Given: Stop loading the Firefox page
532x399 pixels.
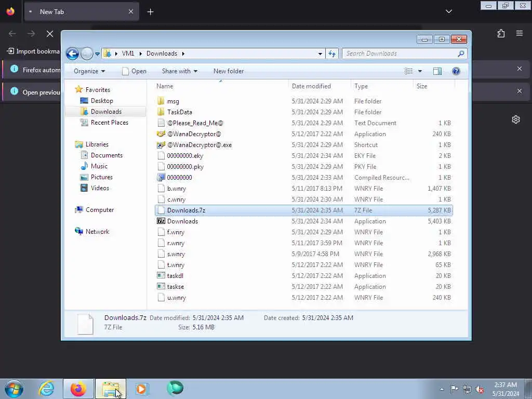Looking at the screenshot, I should pos(50,34).
